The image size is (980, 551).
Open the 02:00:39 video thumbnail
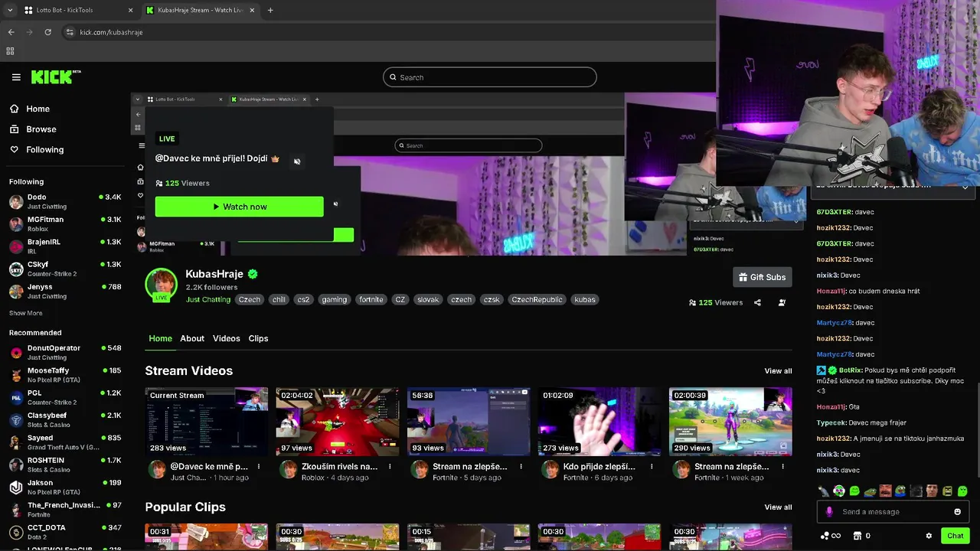730,422
